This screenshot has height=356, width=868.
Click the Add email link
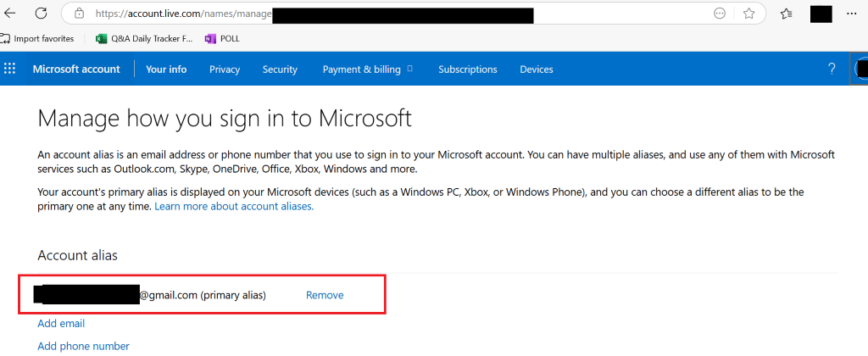pyautogui.click(x=61, y=324)
